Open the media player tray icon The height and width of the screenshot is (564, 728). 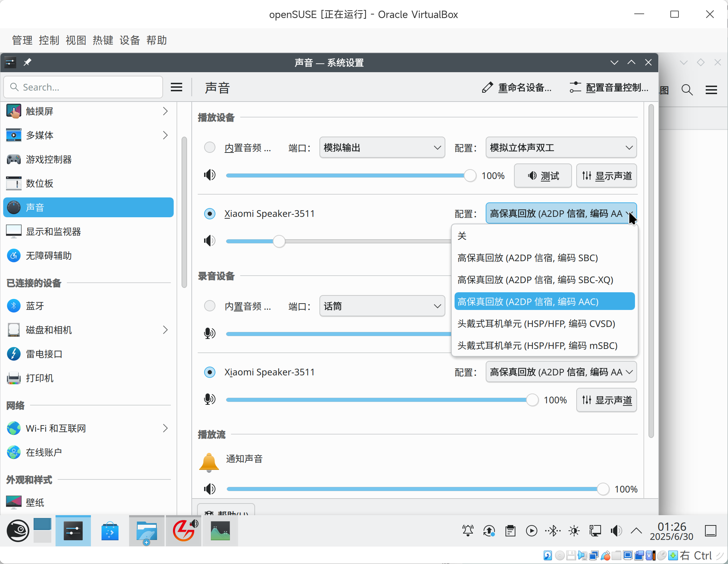point(532,530)
